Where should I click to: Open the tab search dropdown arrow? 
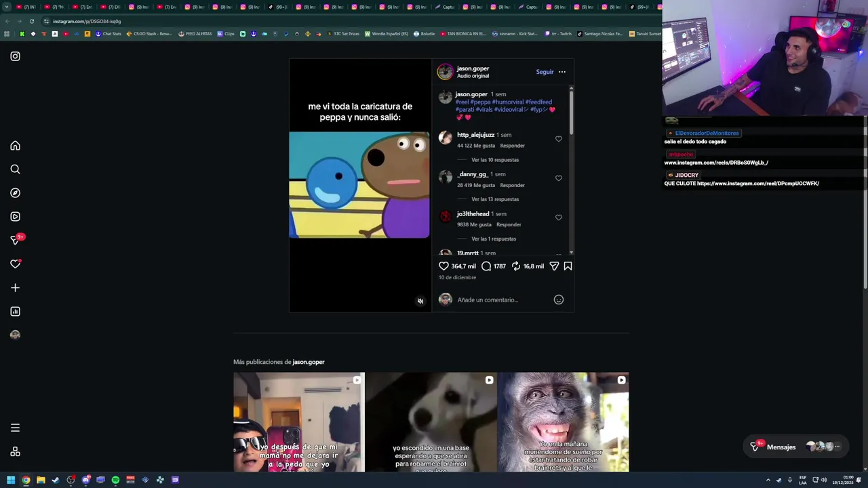pos(7,7)
